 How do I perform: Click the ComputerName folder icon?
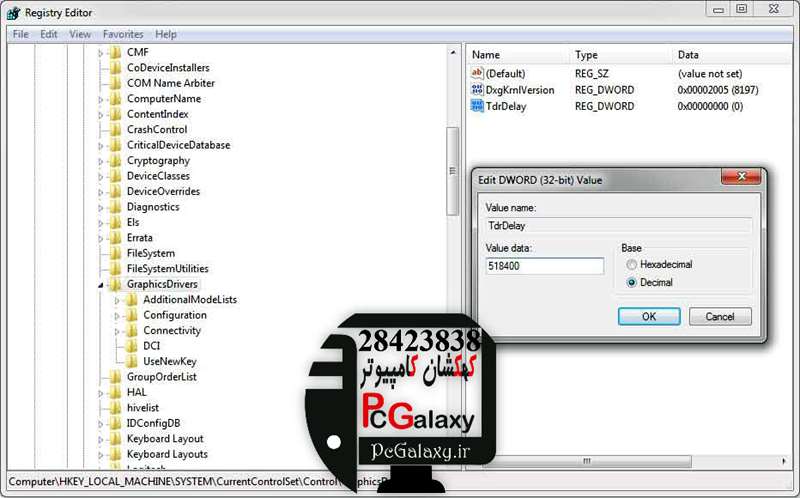(x=116, y=98)
